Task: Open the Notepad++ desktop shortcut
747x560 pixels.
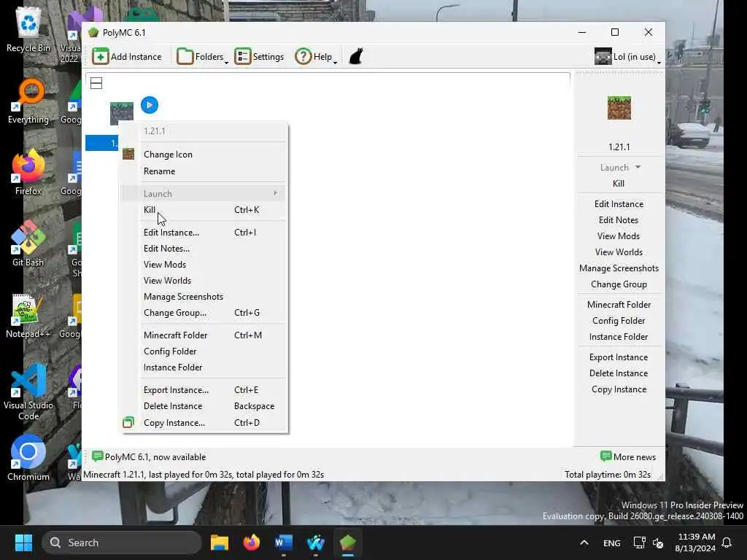Action: point(28,316)
